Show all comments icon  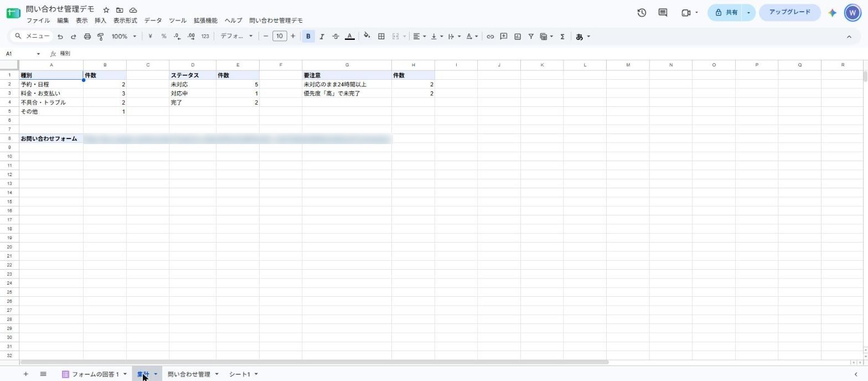[x=663, y=12]
